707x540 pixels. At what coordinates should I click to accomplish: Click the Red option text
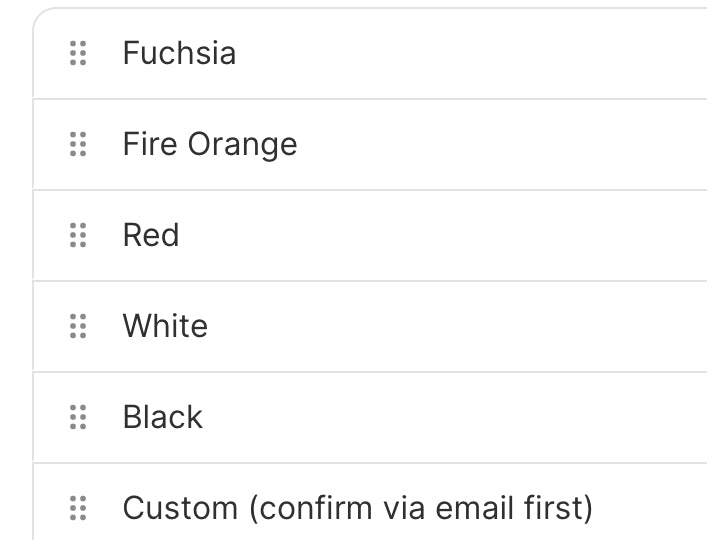(x=151, y=235)
